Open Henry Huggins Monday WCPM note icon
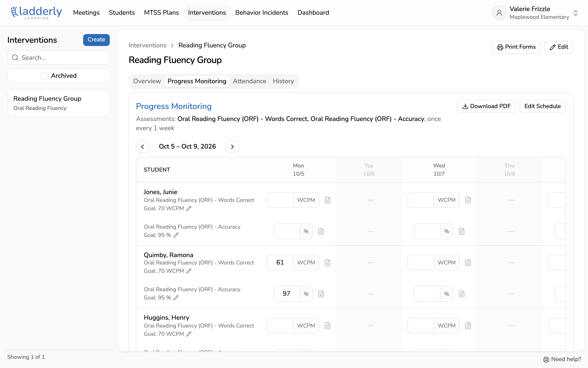Image resolution: width=588 pixels, height=368 pixels. click(328, 326)
